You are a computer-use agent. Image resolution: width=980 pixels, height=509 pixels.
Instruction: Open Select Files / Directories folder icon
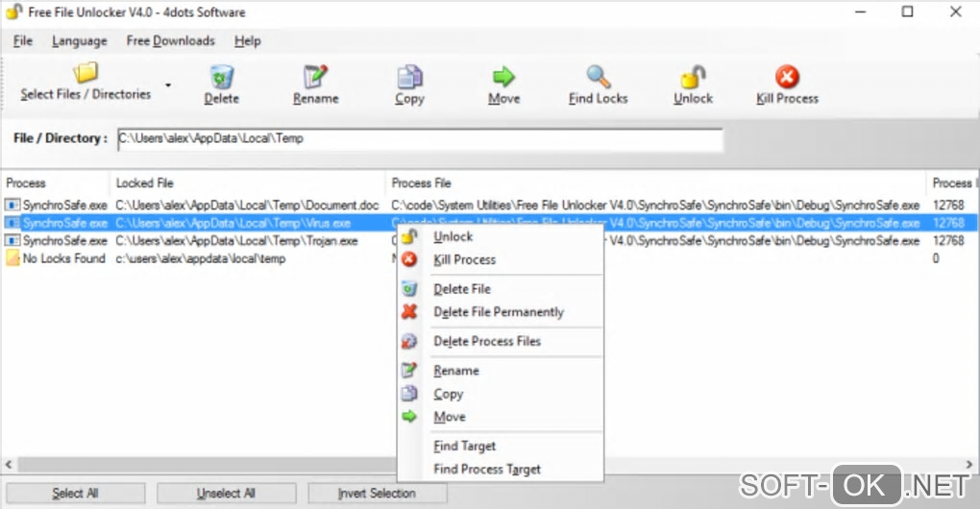pos(86,72)
